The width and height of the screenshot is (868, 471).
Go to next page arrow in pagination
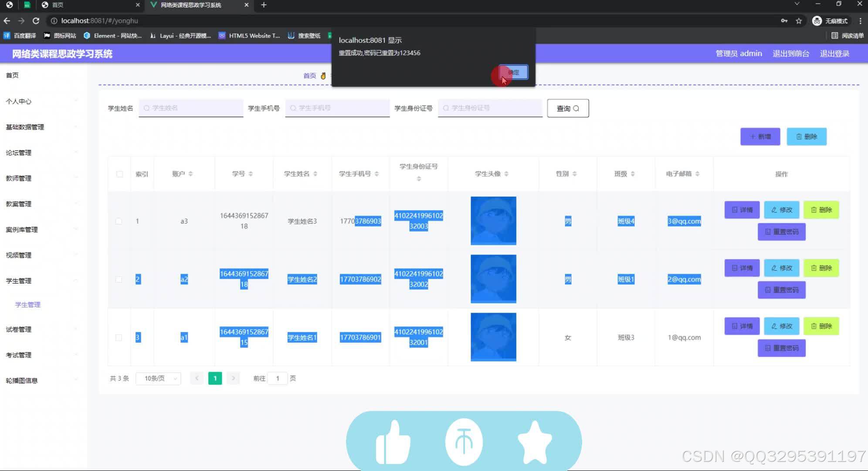click(233, 378)
